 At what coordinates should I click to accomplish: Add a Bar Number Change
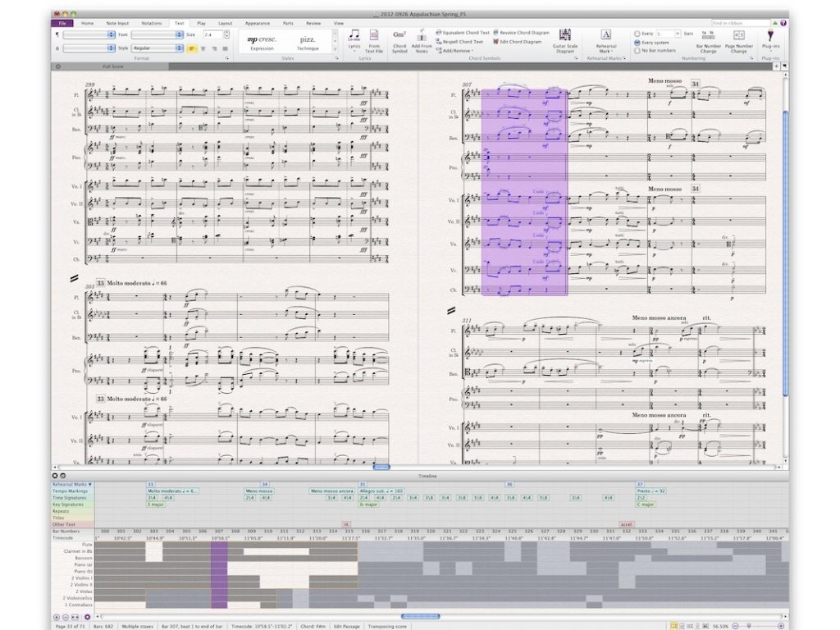point(708,41)
